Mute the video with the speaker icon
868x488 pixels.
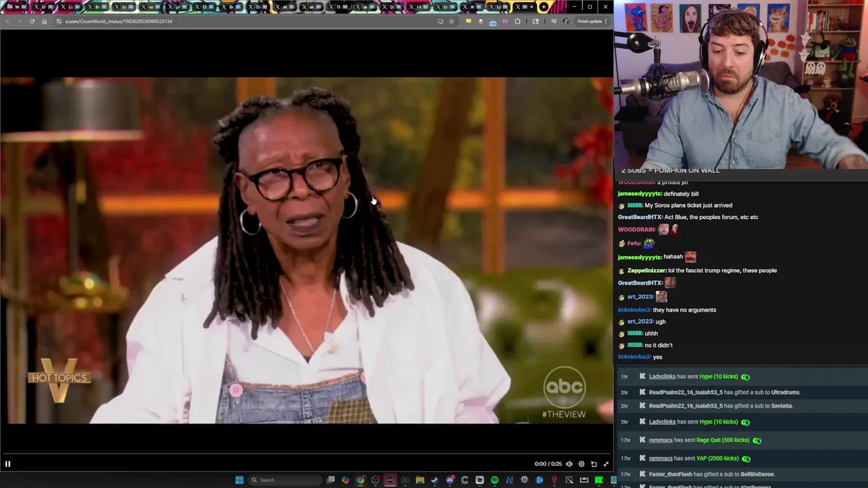pos(569,464)
